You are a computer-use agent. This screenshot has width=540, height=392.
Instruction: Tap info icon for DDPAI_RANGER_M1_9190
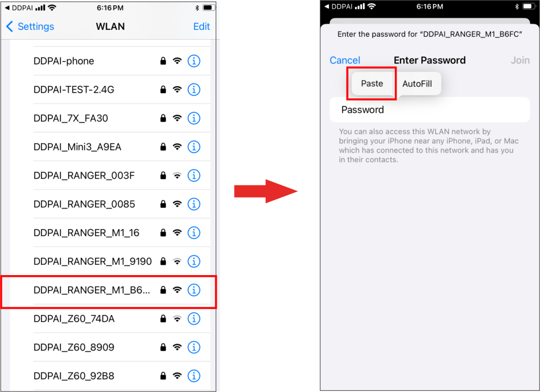click(194, 261)
